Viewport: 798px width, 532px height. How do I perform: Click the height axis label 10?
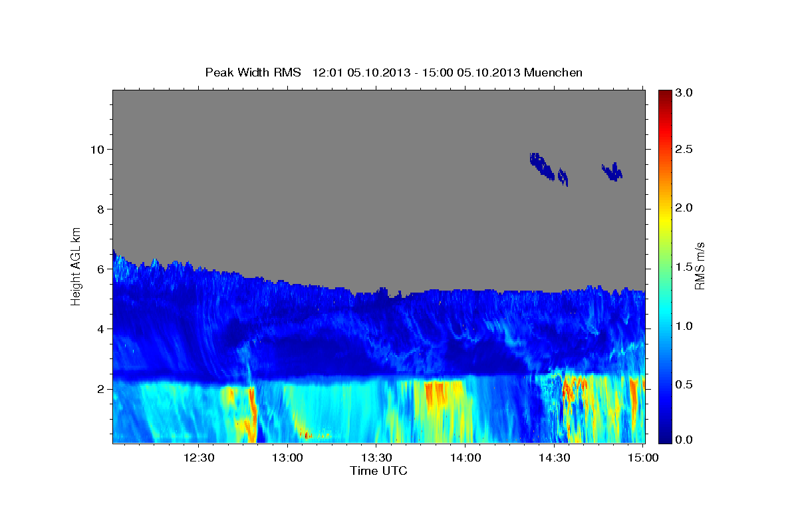coord(98,149)
